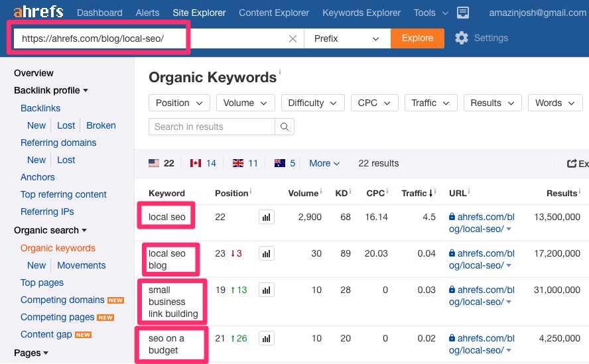Click Traffic column sort arrow
Viewport: 589px width, 364px height.
[x=430, y=194]
